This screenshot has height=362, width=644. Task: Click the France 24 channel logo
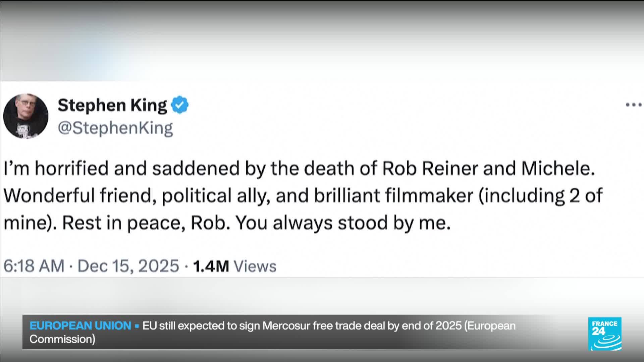tap(604, 334)
